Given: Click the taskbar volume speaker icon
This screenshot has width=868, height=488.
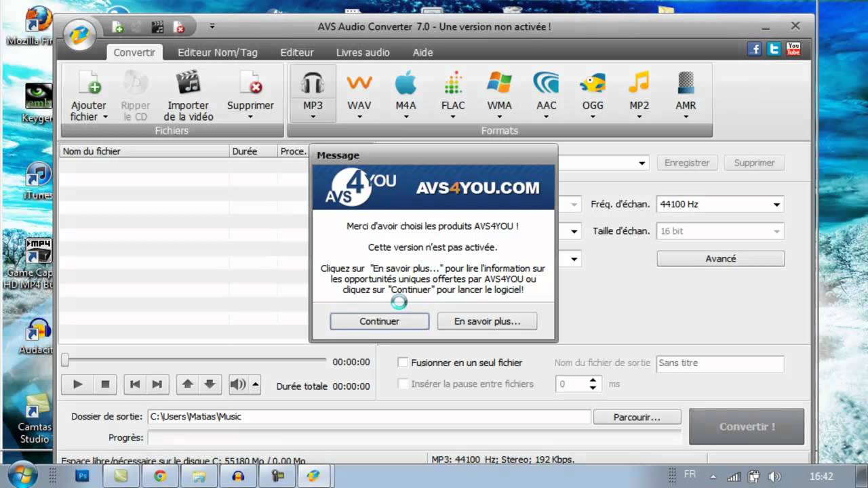Looking at the screenshot, I should pyautogui.click(x=774, y=476).
